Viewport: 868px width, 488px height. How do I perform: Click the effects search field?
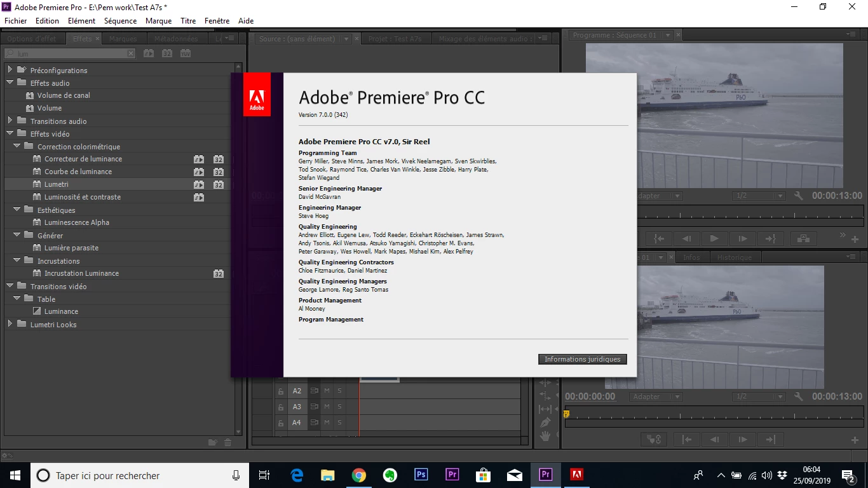click(x=70, y=54)
